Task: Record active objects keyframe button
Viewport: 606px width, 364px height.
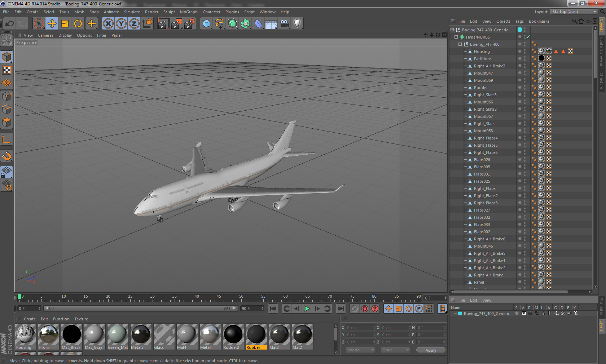Action: point(355,308)
